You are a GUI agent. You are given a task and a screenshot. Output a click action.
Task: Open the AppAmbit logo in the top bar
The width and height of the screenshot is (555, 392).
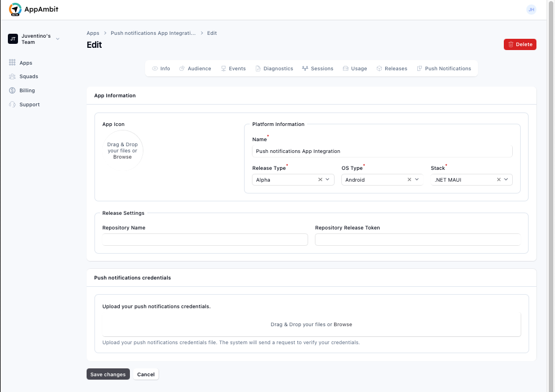click(x=31, y=10)
